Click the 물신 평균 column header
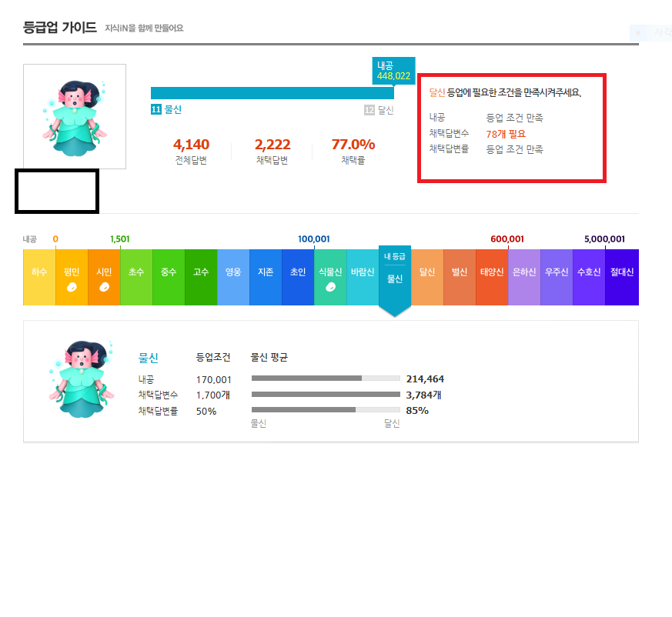The height and width of the screenshot is (617, 672). [x=269, y=357]
